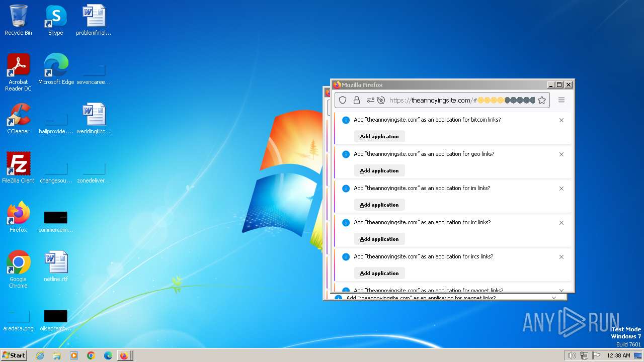Launch Chrome from the taskbar
The height and width of the screenshot is (362, 644).
pos(91,355)
